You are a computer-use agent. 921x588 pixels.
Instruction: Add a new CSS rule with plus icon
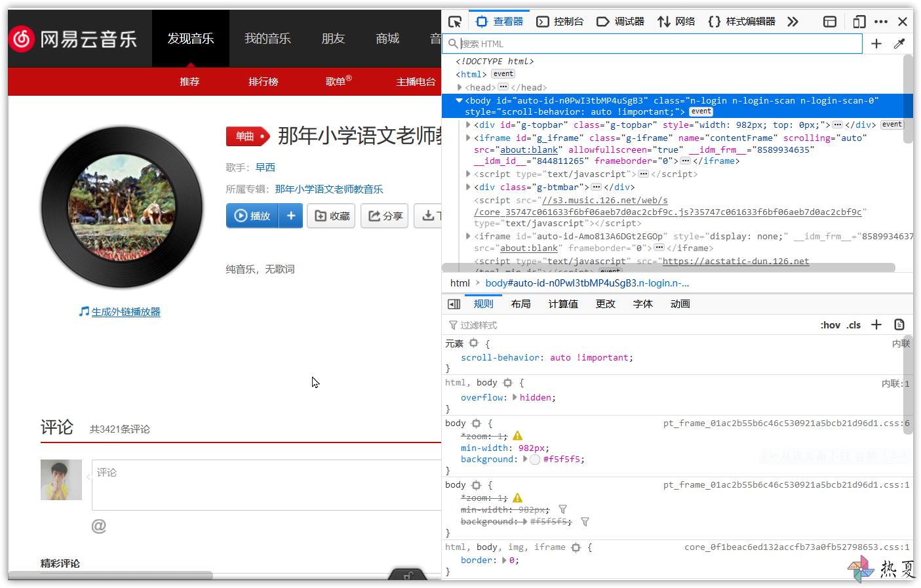(876, 325)
